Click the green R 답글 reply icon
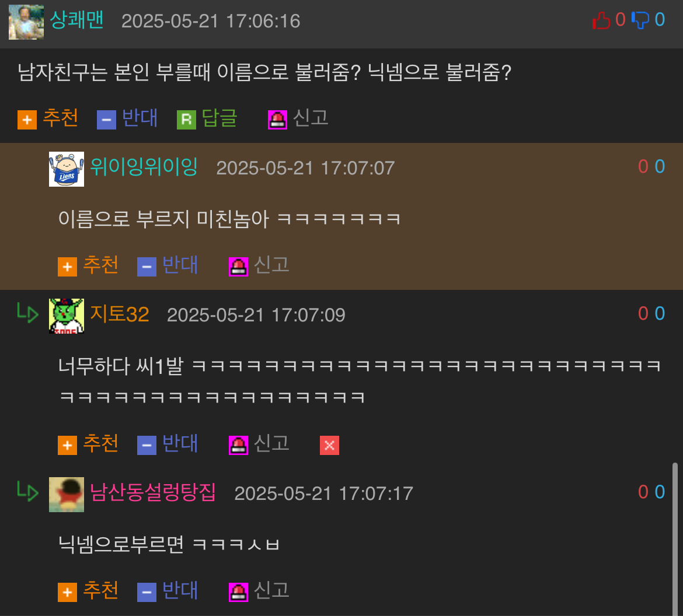This screenshot has height=616, width=683. [x=186, y=120]
